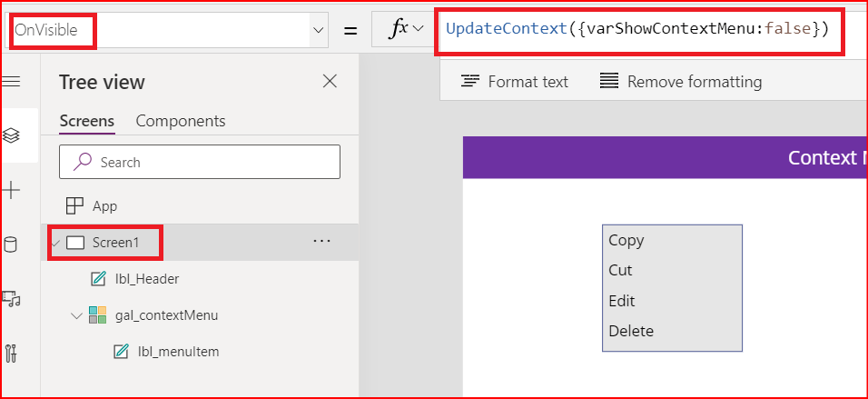Click the Remove formatting button
The image size is (868, 399).
coord(681,82)
